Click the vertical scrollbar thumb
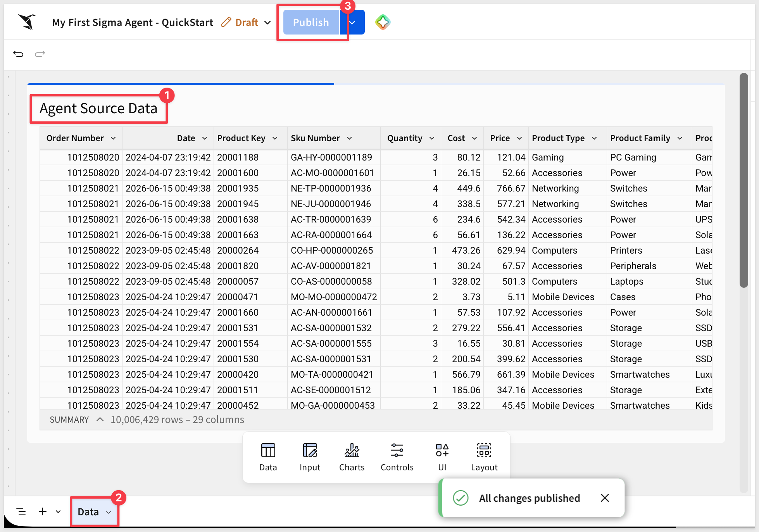Image resolution: width=759 pixels, height=532 pixels. click(x=743, y=180)
